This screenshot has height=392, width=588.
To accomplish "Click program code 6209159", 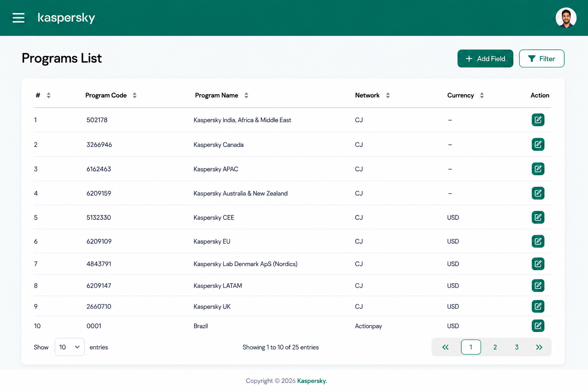I will coord(99,193).
